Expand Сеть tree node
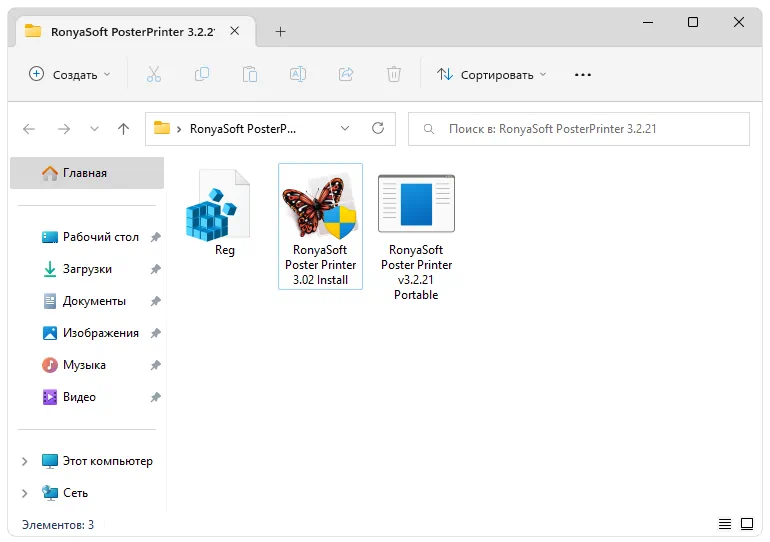770x542 pixels. click(x=25, y=493)
